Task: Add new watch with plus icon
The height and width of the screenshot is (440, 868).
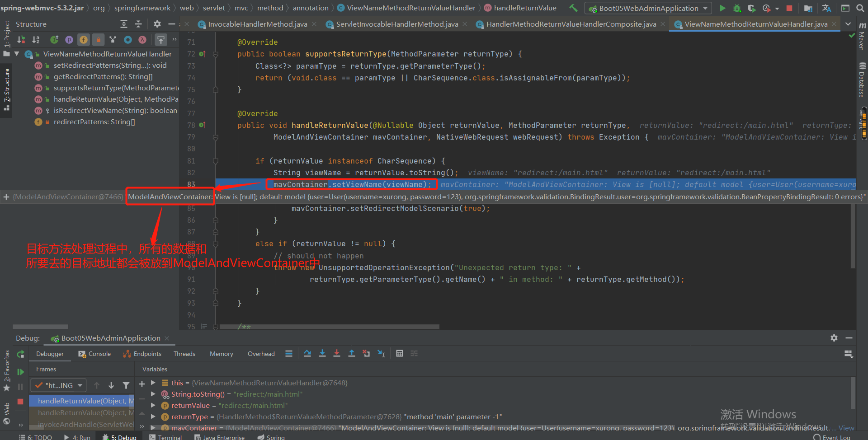Action: click(142, 384)
